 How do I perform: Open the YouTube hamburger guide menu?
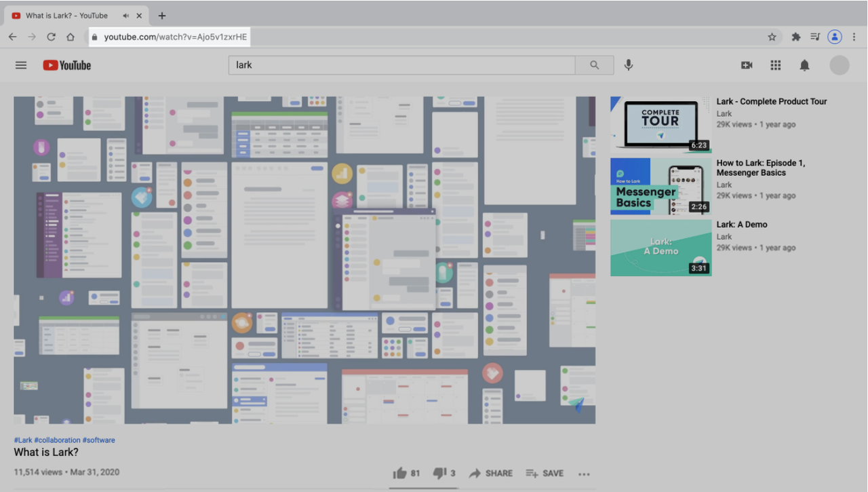tap(21, 65)
